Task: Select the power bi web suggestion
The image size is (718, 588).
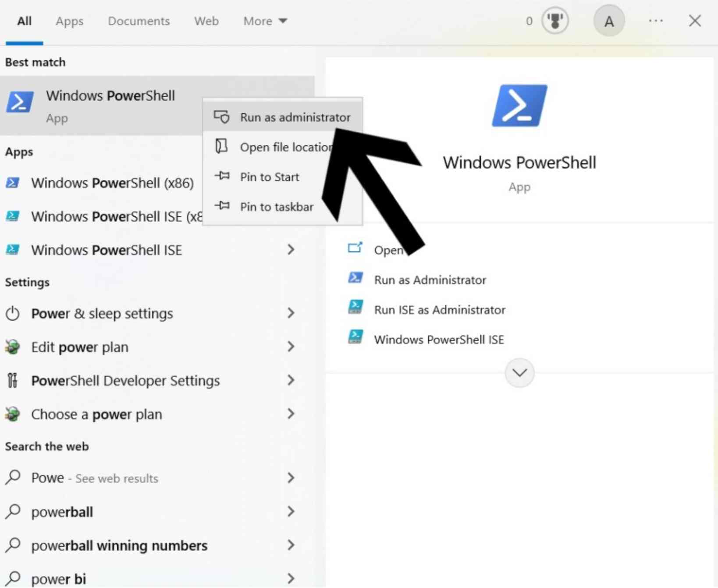Action: click(x=58, y=578)
